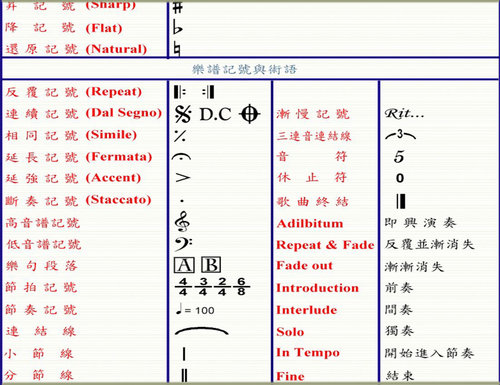
Task: Click the 反覆記號 (Repeat) label
Action: pos(73,92)
